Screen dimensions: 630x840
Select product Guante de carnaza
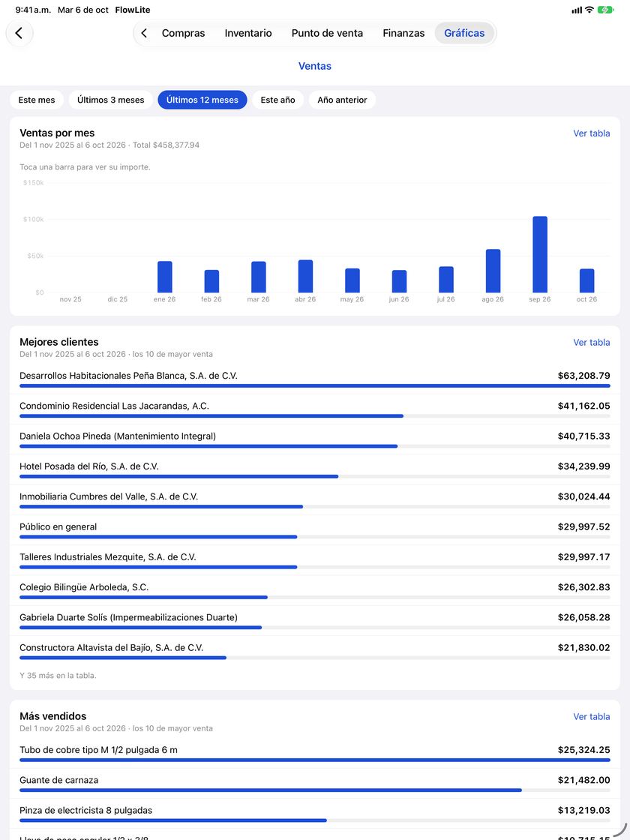pyautogui.click(x=315, y=784)
